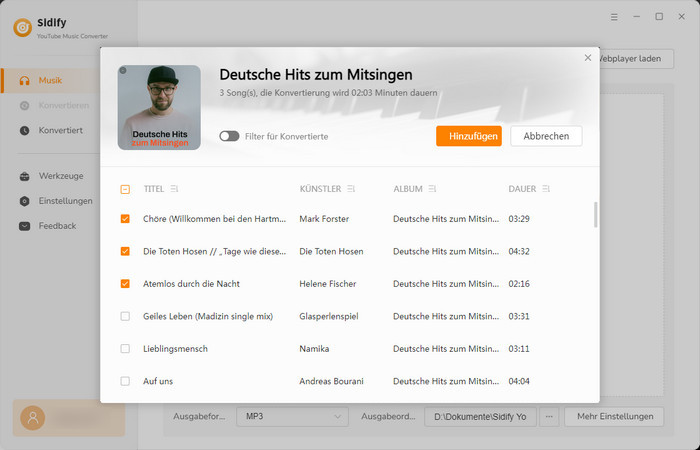Screen dimensions: 700x450
Task: Open the Musik section in sidebar
Action: tap(50, 81)
